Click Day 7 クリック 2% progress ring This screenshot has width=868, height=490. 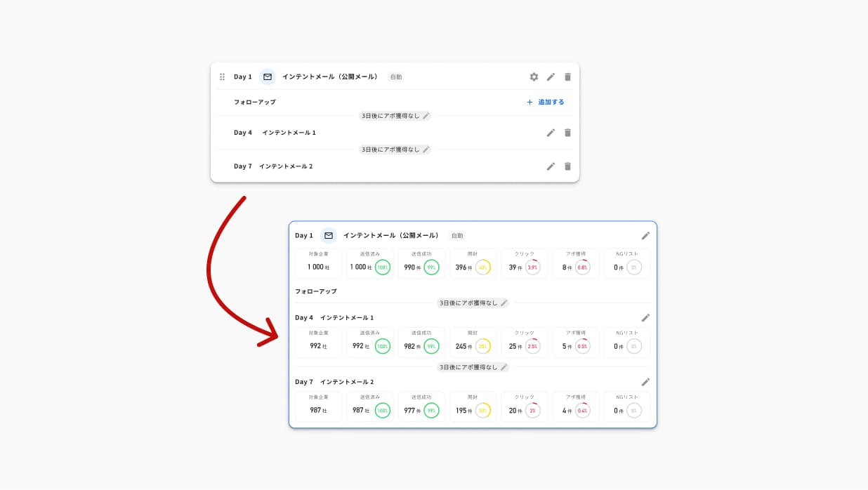point(533,411)
